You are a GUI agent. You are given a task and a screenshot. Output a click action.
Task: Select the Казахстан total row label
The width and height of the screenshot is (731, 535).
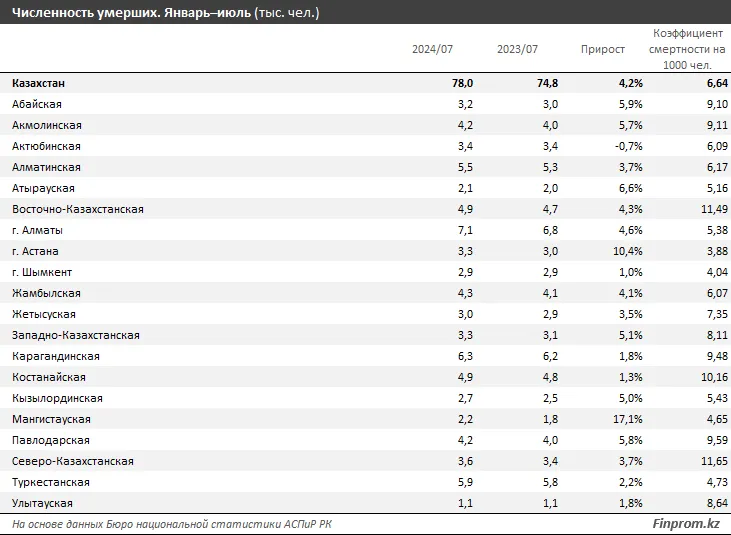(45, 84)
